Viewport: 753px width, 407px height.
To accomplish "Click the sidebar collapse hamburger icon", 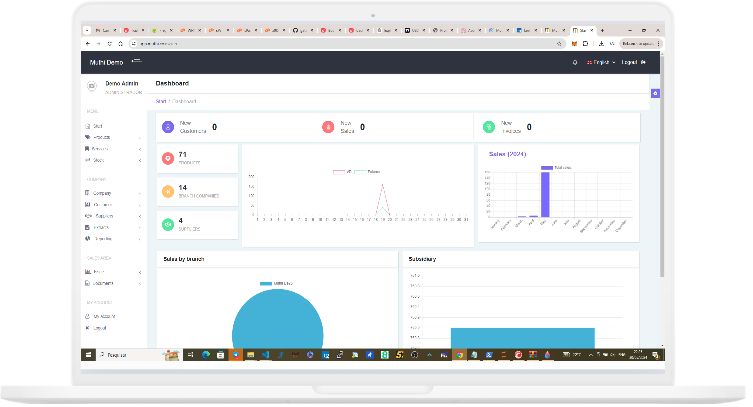I will pyautogui.click(x=136, y=62).
